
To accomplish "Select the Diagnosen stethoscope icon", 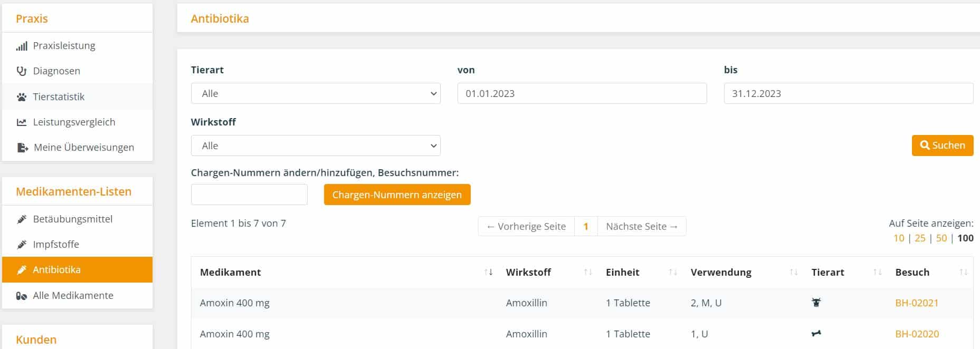I will 22,71.
